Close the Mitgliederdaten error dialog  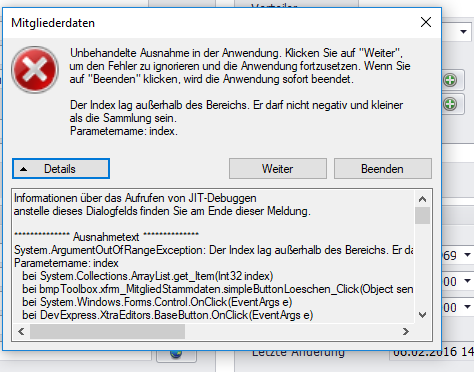[x=426, y=22]
